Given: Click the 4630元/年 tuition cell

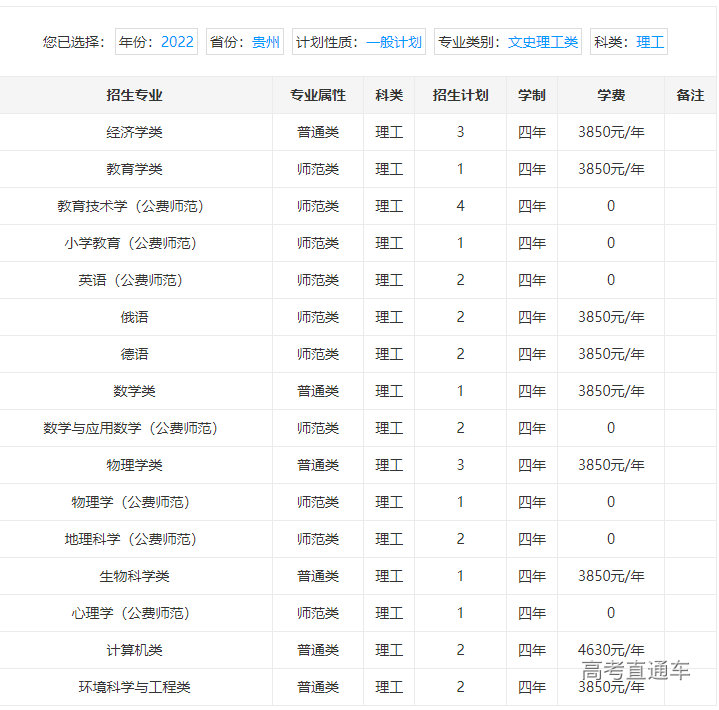Looking at the screenshot, I should coord(611,650).
